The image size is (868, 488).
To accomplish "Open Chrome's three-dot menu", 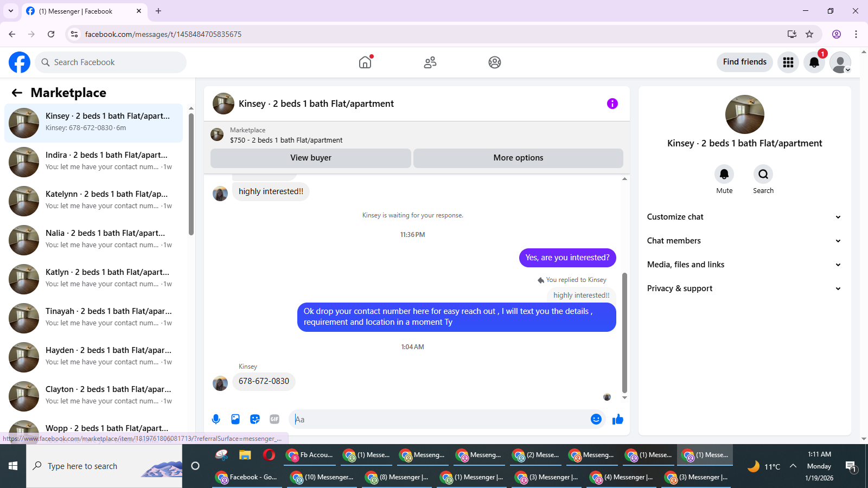I will pos(856,34).
